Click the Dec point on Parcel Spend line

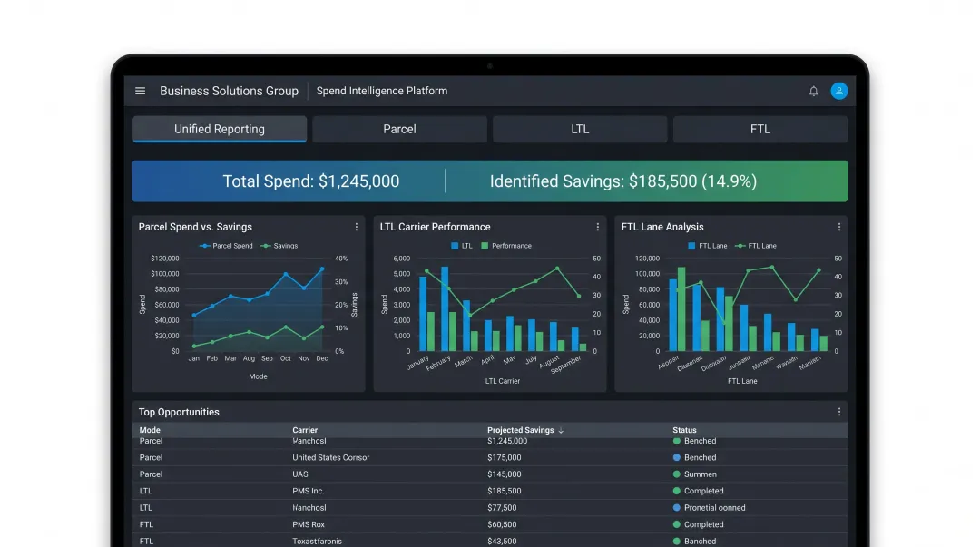(x=322, y=269)
